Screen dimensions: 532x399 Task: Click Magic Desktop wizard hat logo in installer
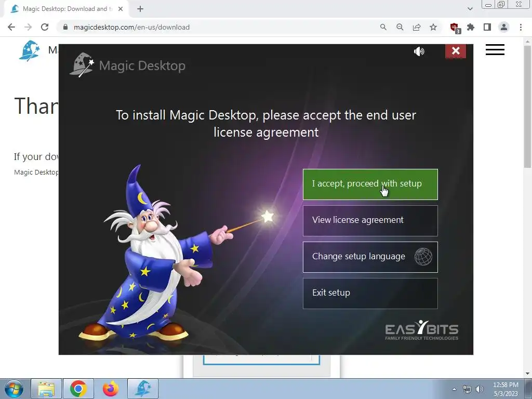point(82,64)
